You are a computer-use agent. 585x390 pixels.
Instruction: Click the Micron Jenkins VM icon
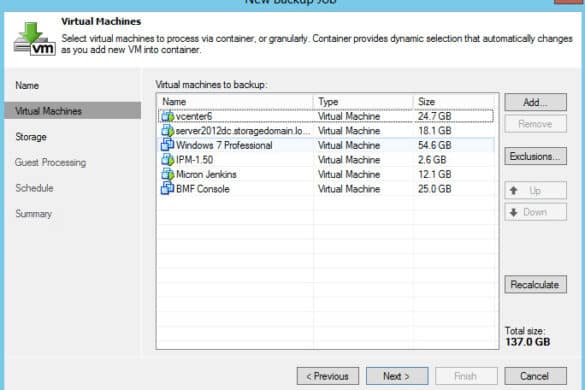point(168,174)
